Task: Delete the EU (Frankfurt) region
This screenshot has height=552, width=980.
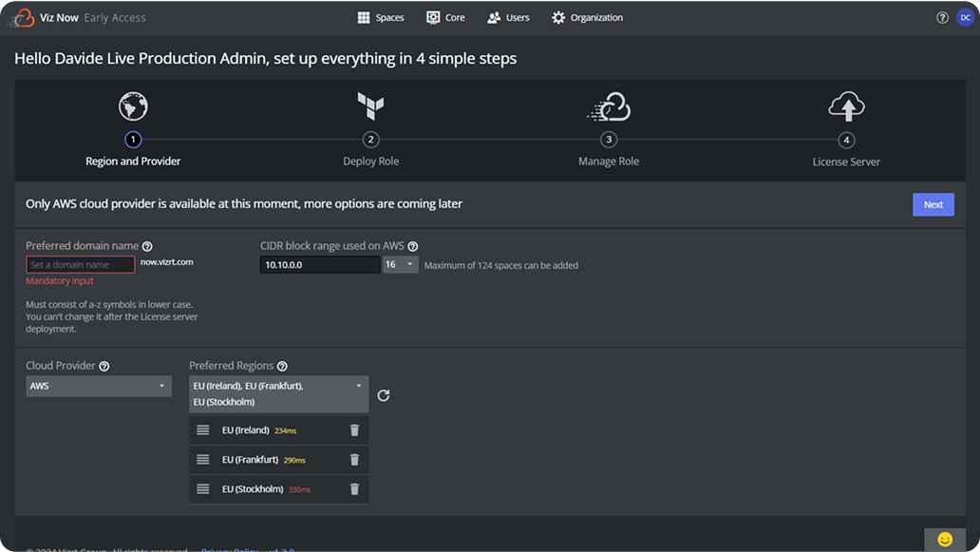Action: (354, 460)
